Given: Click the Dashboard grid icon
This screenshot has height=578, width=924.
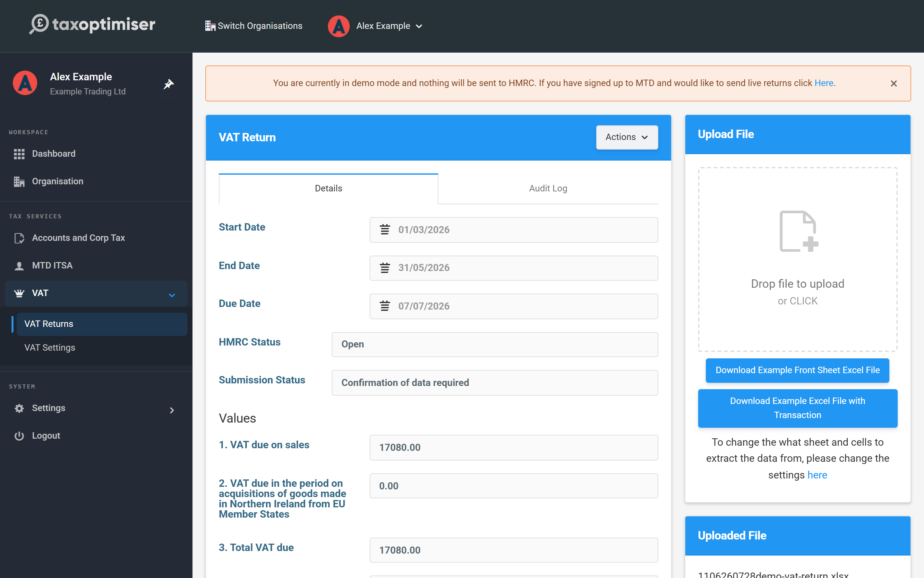Looking at the screenshot, I should click(19, 154).
